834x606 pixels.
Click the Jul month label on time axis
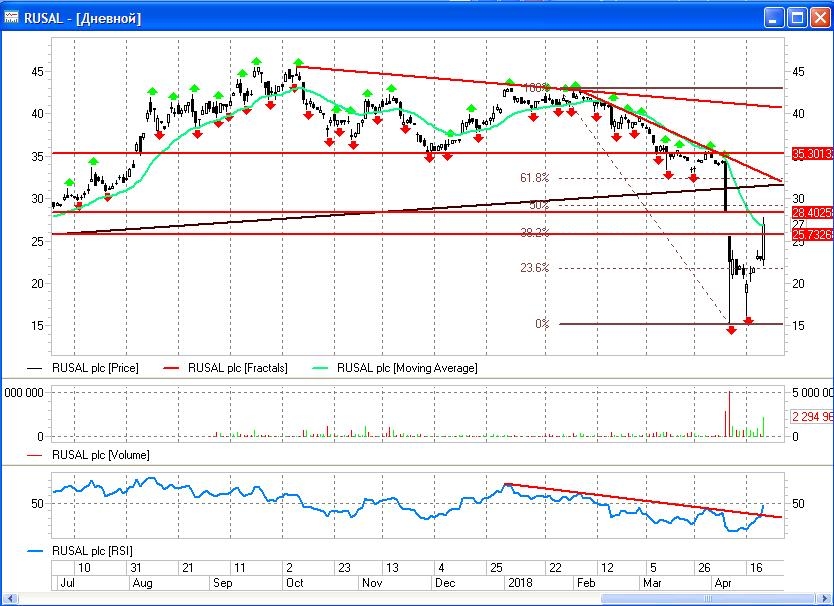pos(68,583)
